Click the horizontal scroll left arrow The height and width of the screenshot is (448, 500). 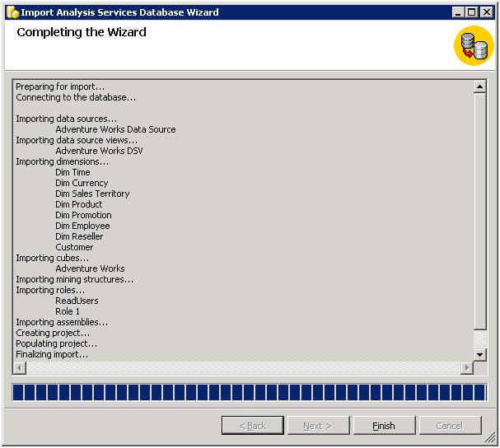(x=20, y=367)
